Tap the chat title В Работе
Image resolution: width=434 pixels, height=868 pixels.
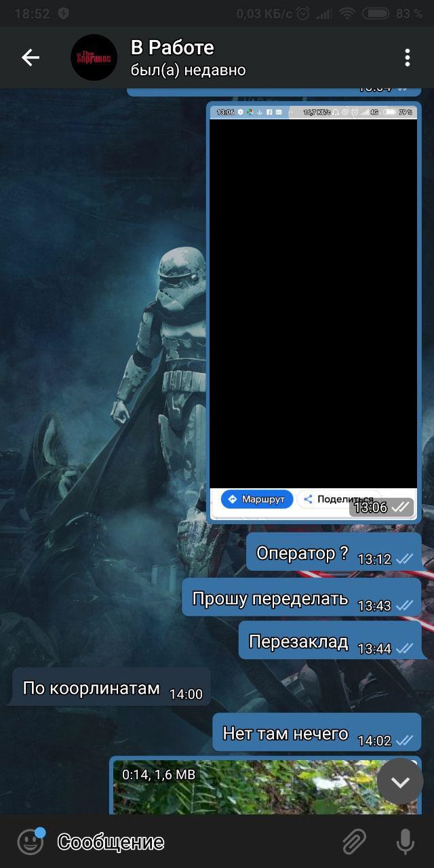pyautogui.click(x=172, y=47)
